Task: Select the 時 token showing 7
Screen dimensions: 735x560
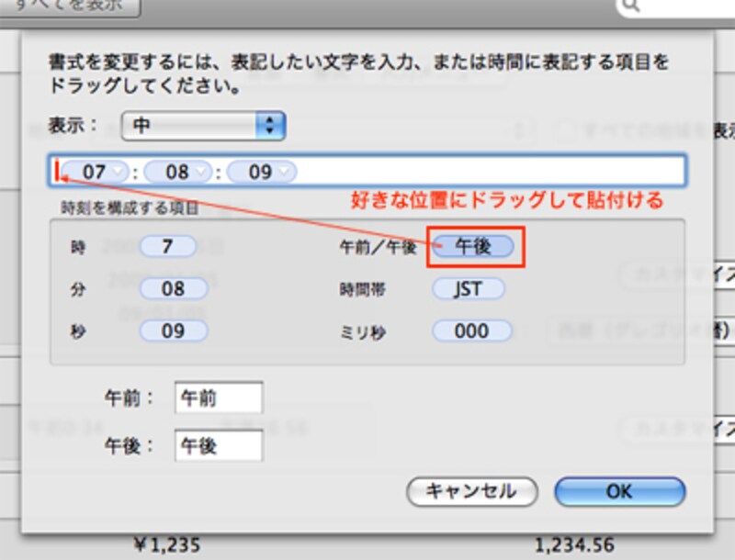Action: pyautogui.click(x=168, y=246)
